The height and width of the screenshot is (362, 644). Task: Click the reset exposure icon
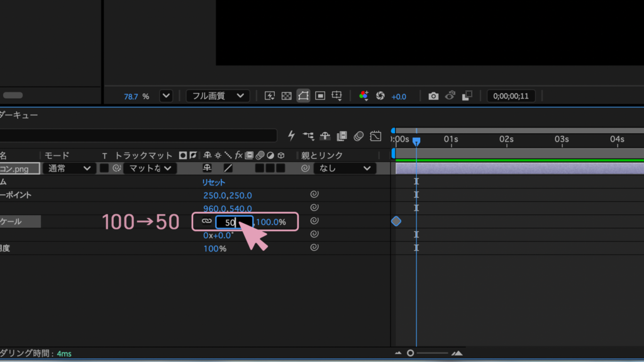pos(380,96)
